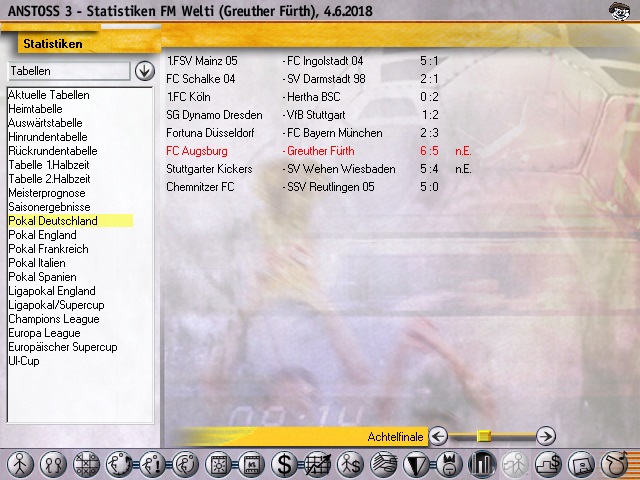Click red Greuther Fürth team name

tap(321, 151)
